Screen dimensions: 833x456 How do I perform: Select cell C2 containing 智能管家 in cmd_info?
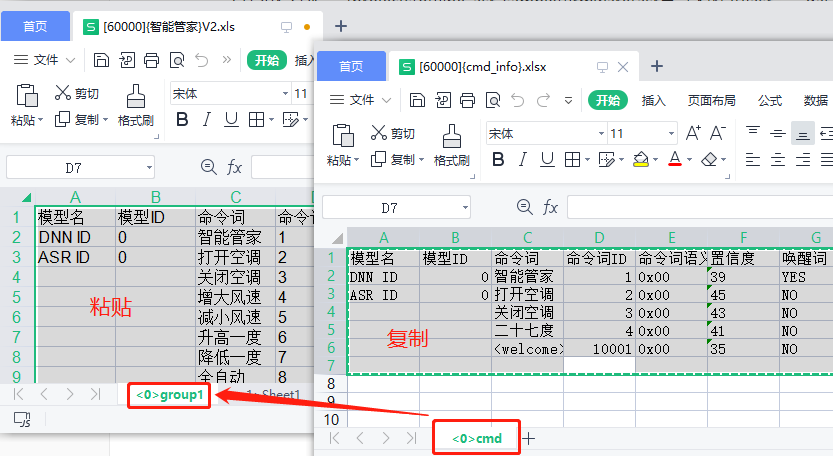527,276
